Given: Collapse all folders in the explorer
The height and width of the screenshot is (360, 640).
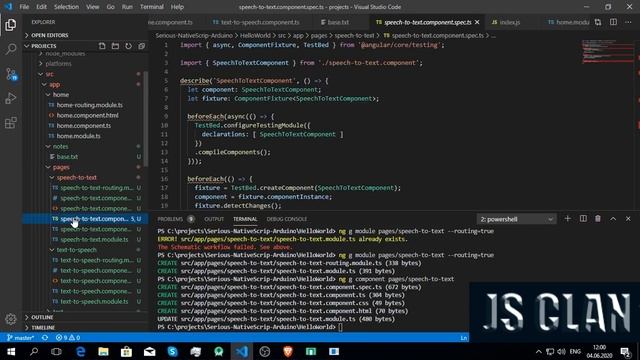Looking at the screenshot, I should 141,46.
